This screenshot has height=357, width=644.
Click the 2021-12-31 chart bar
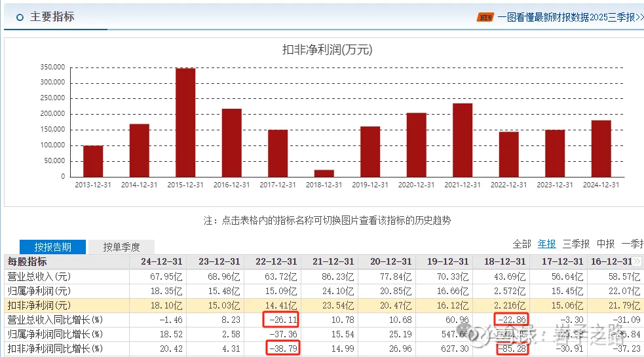coord(463,140)
